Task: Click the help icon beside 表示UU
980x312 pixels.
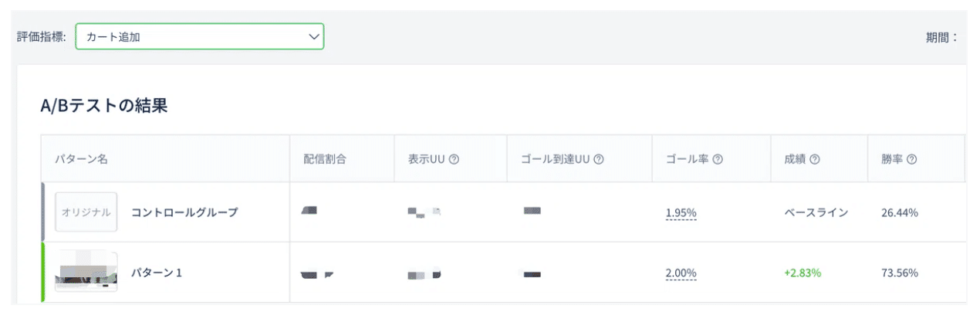Action: (455, 159)
